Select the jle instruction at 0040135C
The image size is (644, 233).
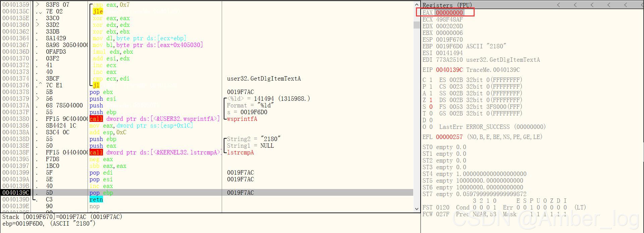tap(98, 11)
